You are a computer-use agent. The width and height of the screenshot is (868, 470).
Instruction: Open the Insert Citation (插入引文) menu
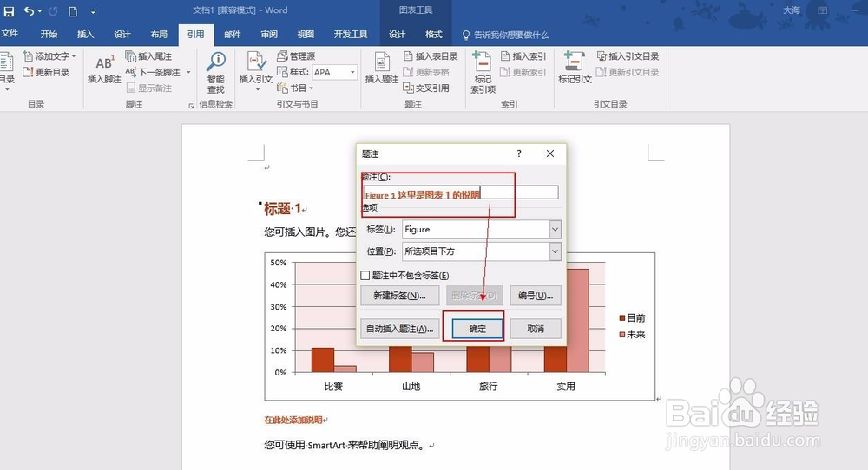(256, 72)
